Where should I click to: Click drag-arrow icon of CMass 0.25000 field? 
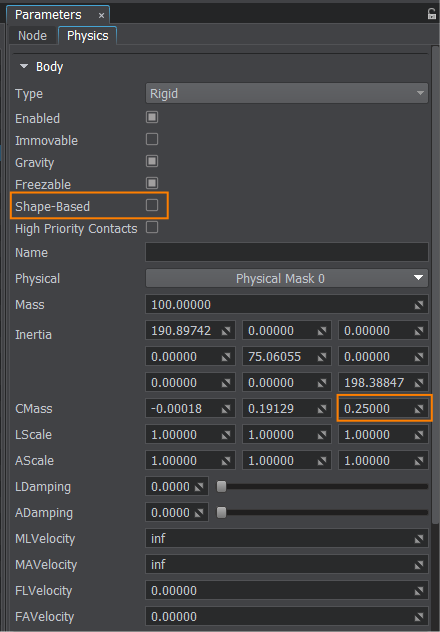click(419, 409)
